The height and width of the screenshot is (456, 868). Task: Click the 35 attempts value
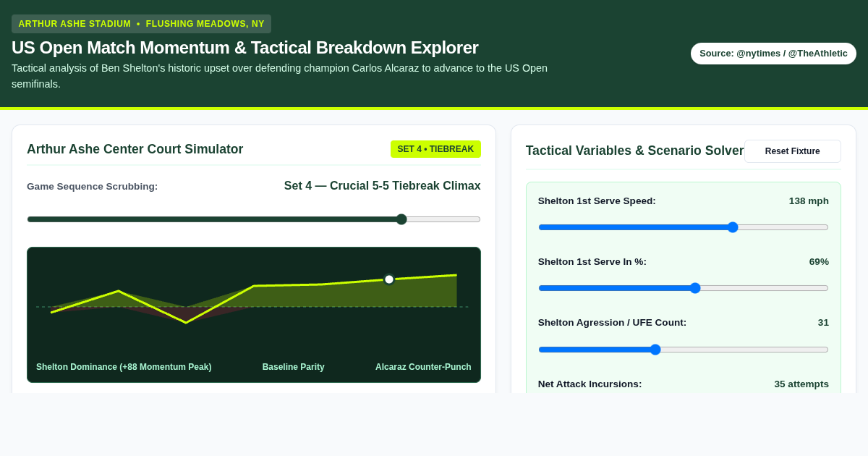click(801, 384)
